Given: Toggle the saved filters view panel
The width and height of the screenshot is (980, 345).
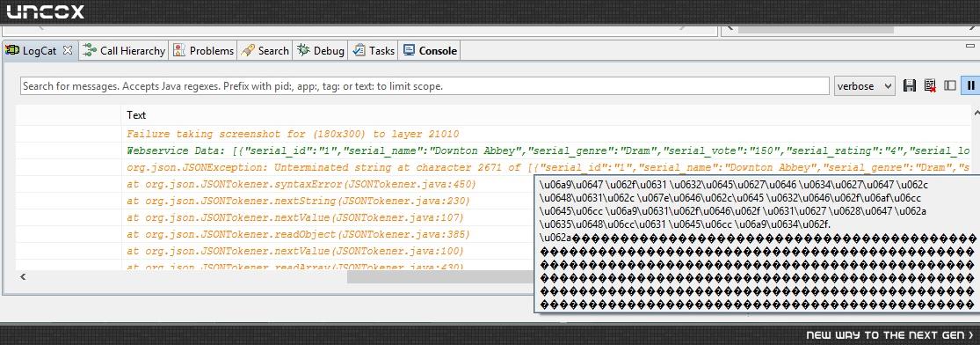Looking at the screenshot, I should coord(950,85).
